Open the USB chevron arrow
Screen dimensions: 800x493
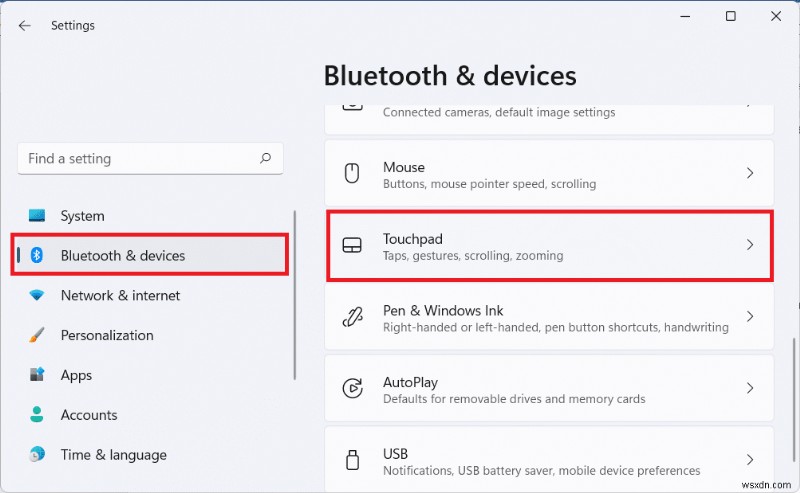(750, 460)
